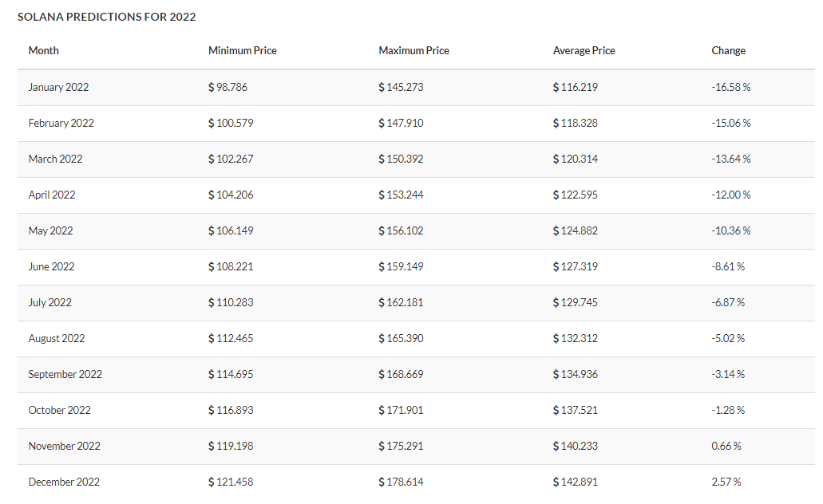
Task: Click minimum price $ 100.579
Action: tap(231, 124)
